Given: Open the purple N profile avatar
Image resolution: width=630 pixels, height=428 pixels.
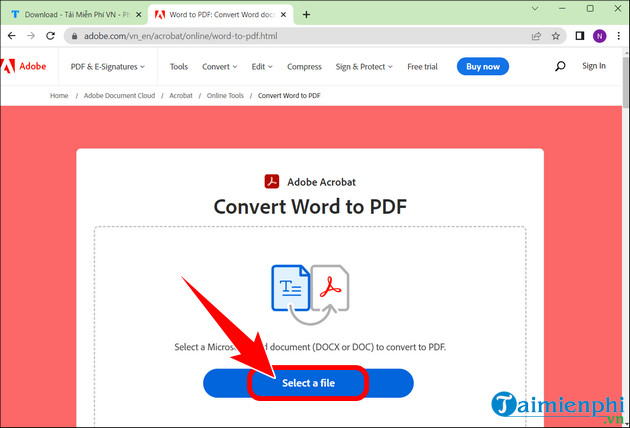Looking at the screenshot, I should pyautogui.click(x=599, y=36).
